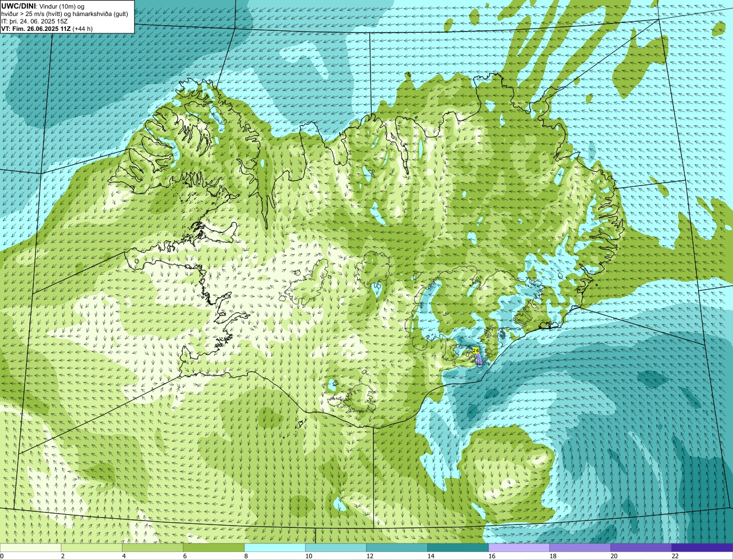Click the 6–8 m/s olive green legend swatch
The image size is (733, 560).
(214, 547)
